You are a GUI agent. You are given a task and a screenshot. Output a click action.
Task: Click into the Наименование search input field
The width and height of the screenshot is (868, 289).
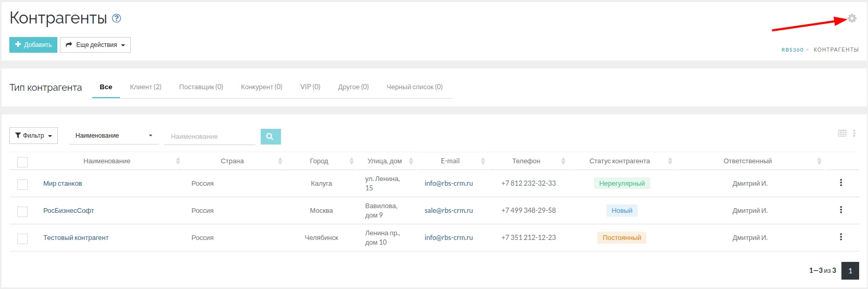[x=210, y=137]
